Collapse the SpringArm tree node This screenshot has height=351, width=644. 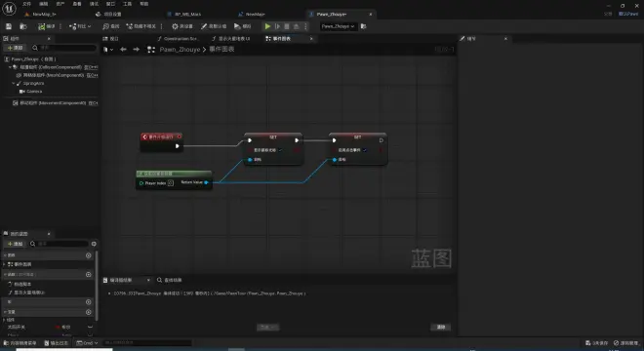[x=14, y=83]
